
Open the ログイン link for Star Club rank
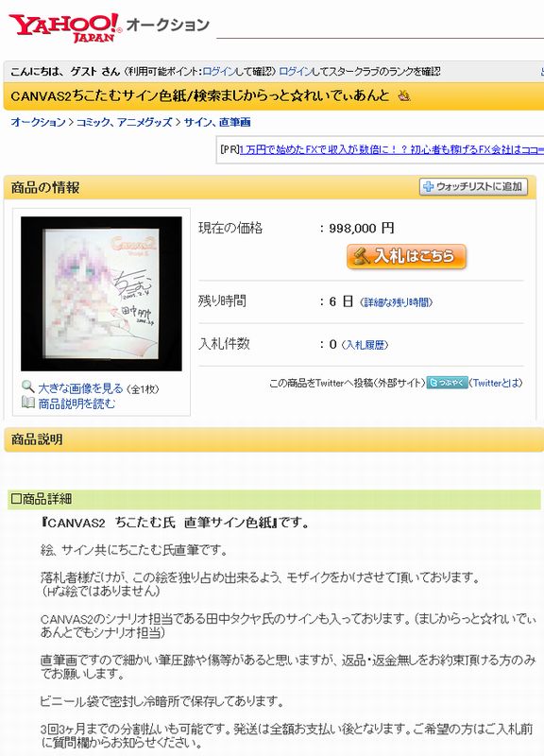coord(295,72)
